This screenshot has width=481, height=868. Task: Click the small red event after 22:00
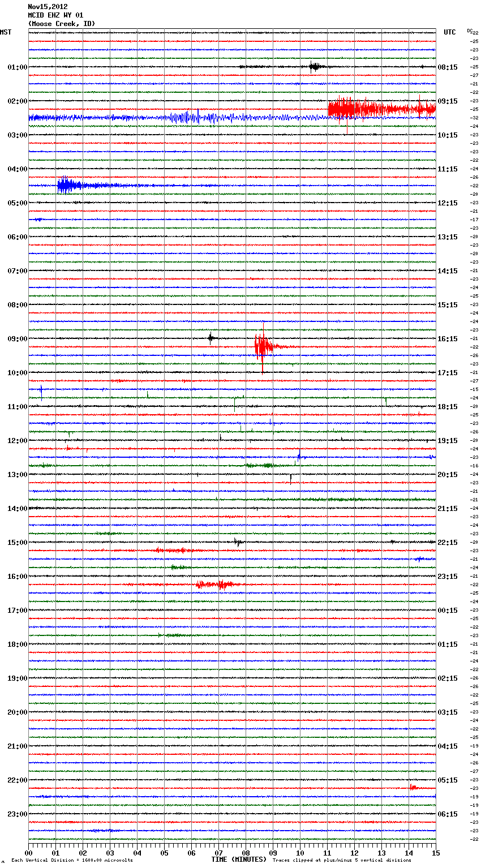(x=413, y=788)
